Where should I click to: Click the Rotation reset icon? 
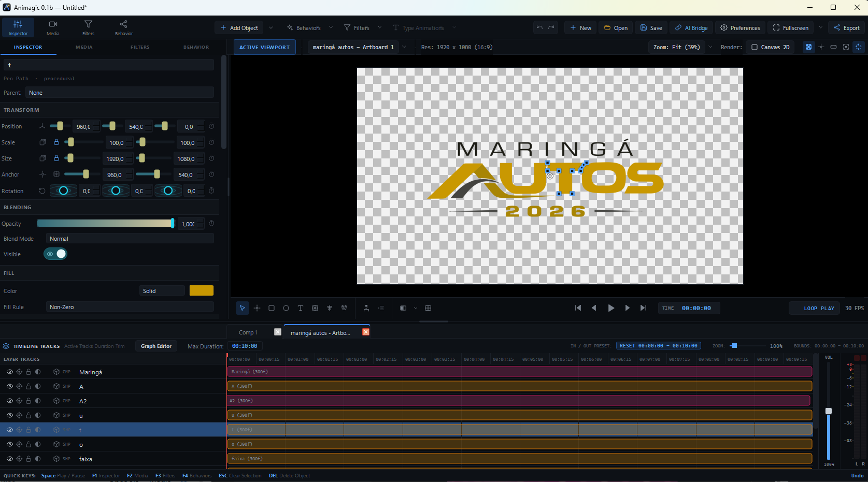pyautogui.click(x=42, y=191)
